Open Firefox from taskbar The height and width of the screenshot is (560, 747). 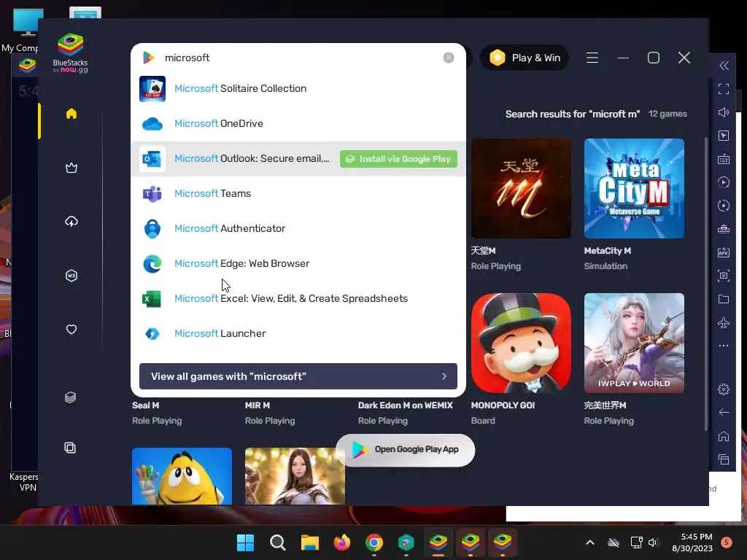[341, 542]
